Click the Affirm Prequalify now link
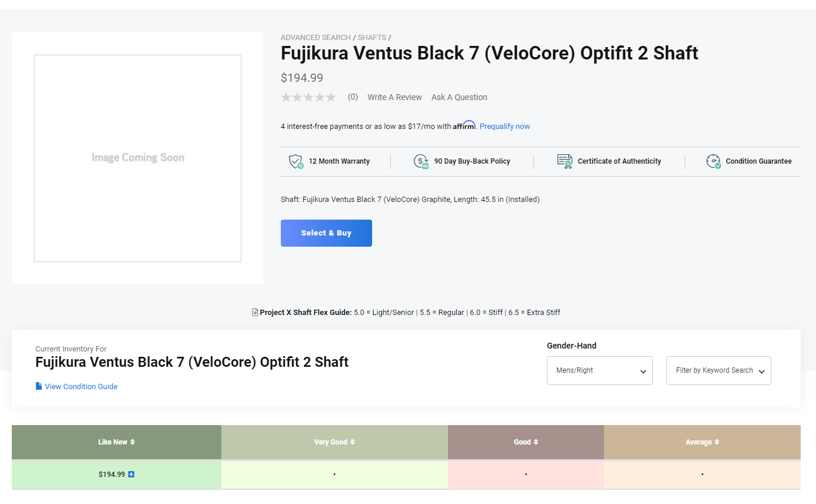816x504 pixels. 505,126
